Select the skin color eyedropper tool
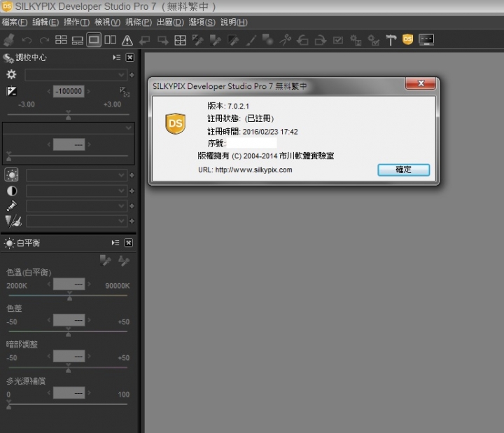The width and height of the screenshot is (504, 433). 215,40
